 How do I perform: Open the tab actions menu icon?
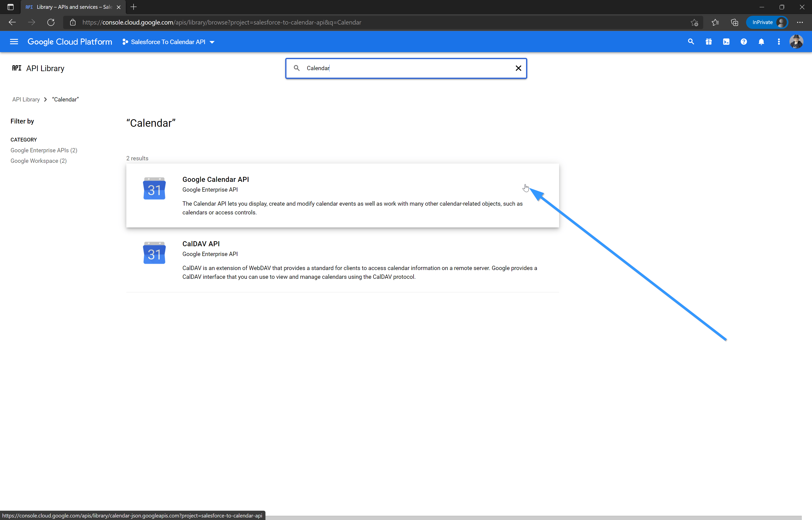11,7
